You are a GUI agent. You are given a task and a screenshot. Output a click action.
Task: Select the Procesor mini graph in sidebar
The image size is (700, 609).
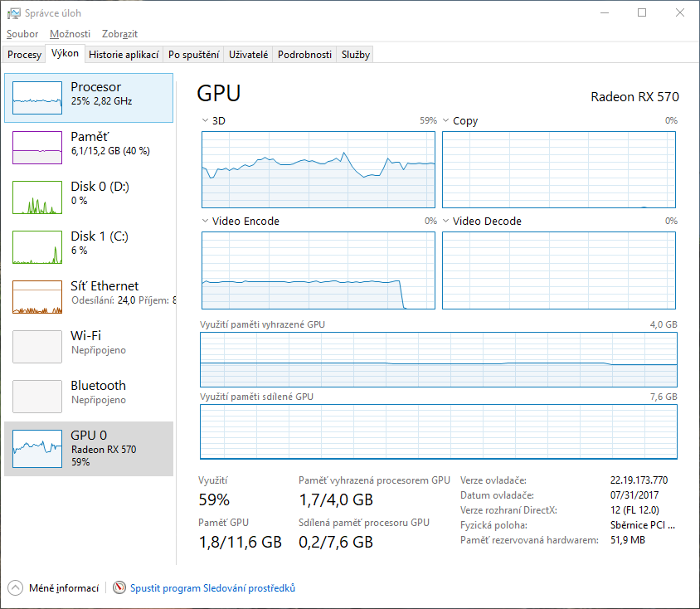pos(37,98)
